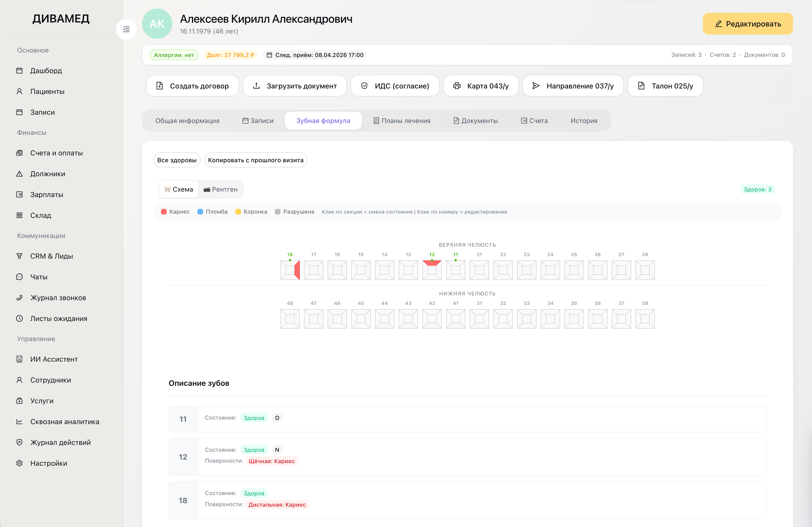812x527 pixels.
Task: Click Здоров: 3 counter
Action: pos(757,189)
